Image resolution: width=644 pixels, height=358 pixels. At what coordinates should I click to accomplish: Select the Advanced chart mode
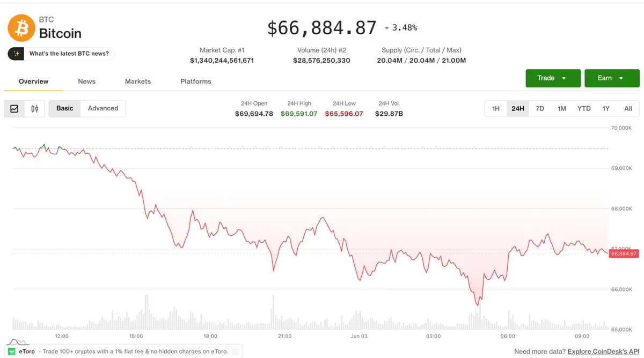coord(103,108)
